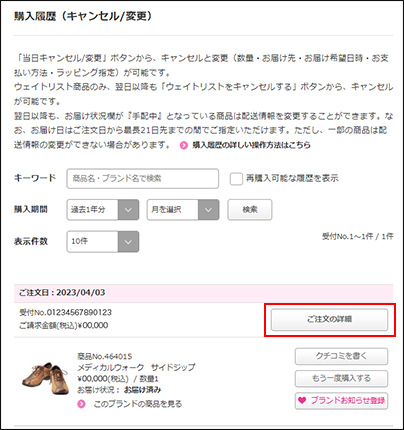This screenshot has height=430, width=404.
Task: Open 購入履歴の詳しい操作方法はこちら link
Action: click(252, 145)
